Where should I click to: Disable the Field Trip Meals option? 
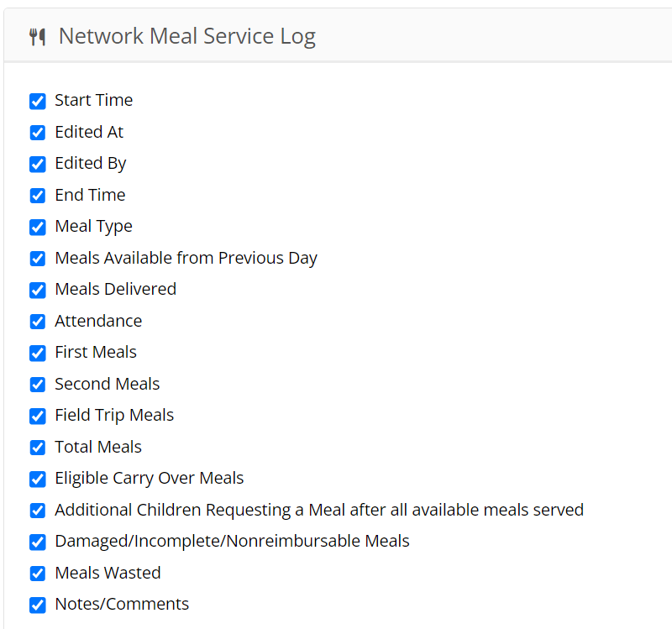click(38, 416)
